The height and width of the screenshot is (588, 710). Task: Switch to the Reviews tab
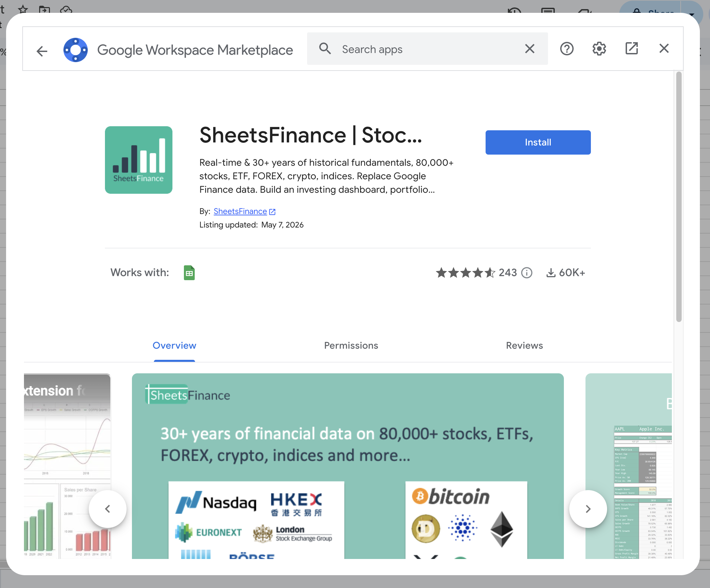(x=524, y=345)
